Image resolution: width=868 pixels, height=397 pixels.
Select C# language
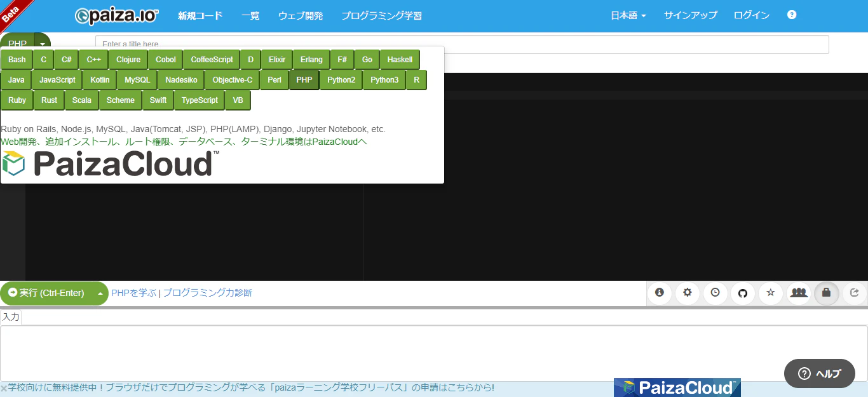[67, 60]
